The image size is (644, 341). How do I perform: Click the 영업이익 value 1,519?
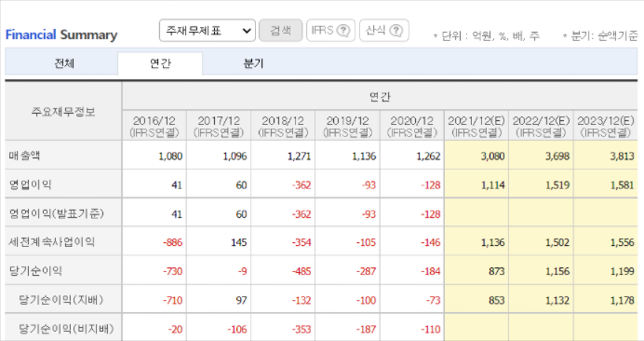pos(557,185)
